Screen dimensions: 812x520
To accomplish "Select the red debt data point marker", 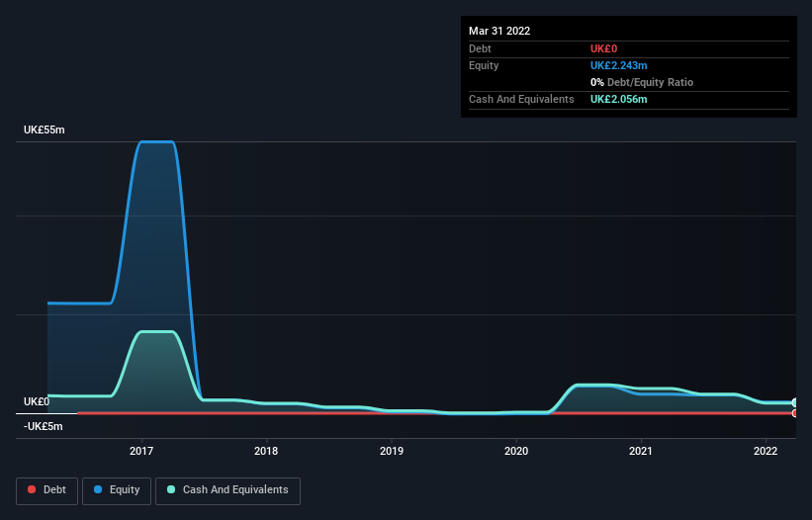I will 795,413.
